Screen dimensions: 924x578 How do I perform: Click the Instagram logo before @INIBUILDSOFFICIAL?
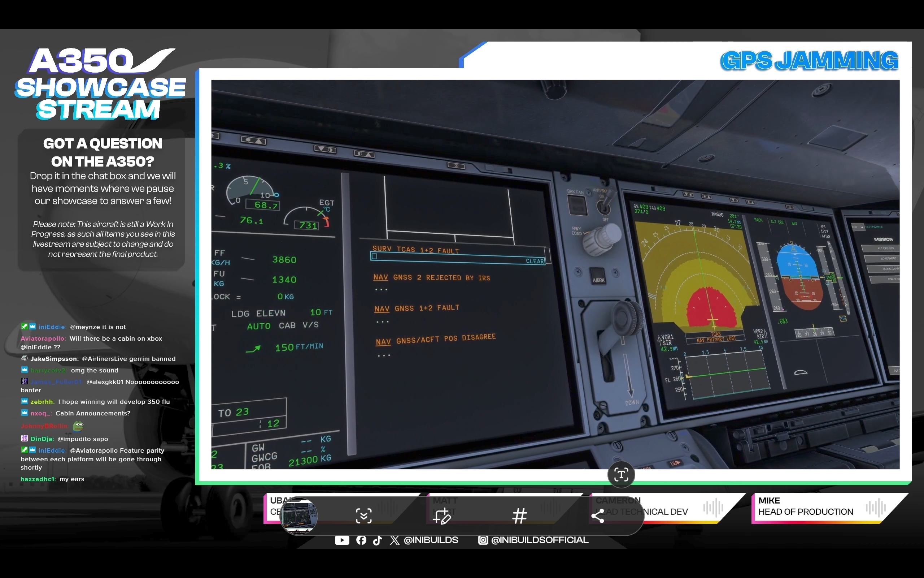coord(483,540)
